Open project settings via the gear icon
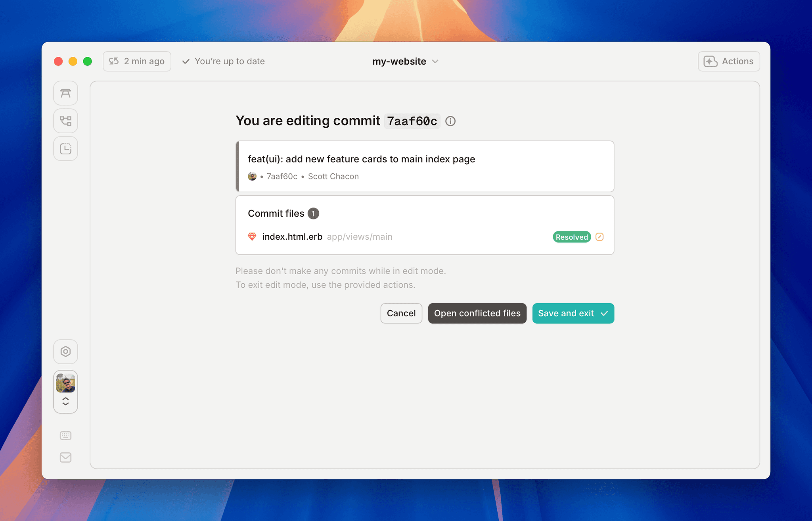The height and width of the screenshot is (521, 812). [x=65, y=352]
